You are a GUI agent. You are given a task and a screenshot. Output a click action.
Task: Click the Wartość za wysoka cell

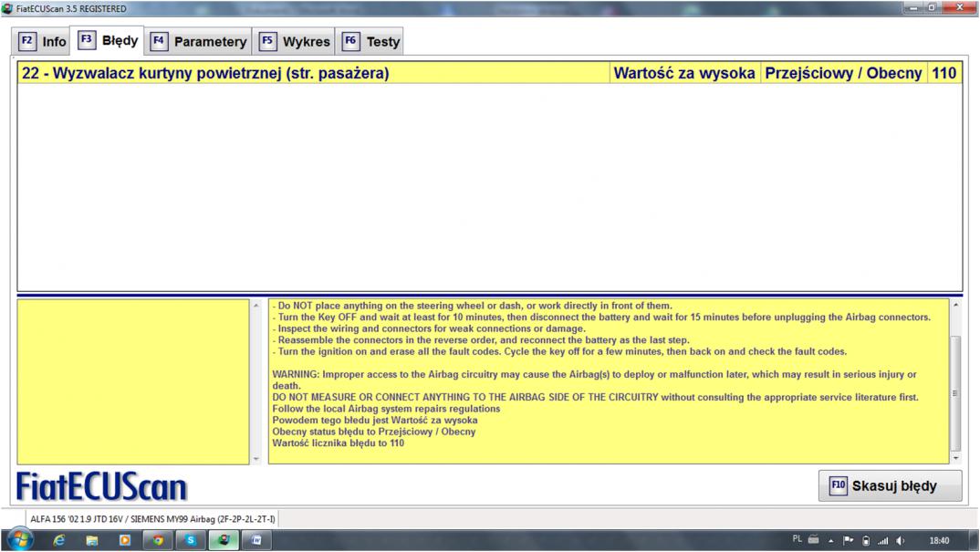[x=683, y=73]
